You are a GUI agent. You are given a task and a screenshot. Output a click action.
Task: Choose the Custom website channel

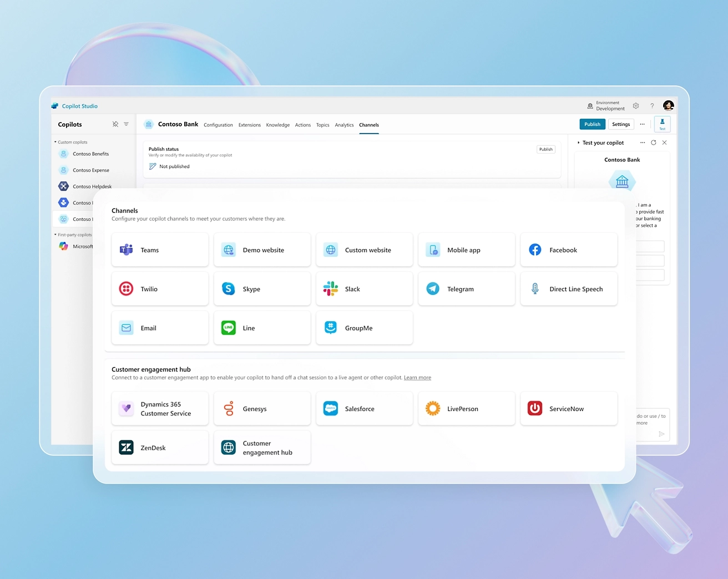click(364, 250)
